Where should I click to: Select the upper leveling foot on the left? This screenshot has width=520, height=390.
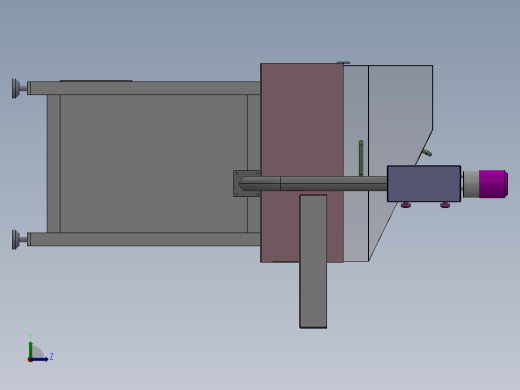[x=19, y=88]
